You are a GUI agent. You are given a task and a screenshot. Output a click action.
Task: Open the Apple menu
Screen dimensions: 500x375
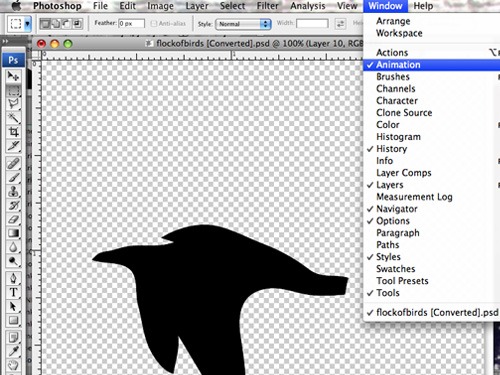16,6
